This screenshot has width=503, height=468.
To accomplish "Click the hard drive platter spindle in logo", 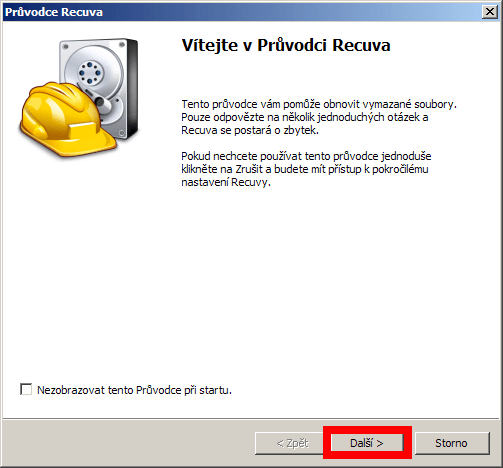I will tap(89, 73).
